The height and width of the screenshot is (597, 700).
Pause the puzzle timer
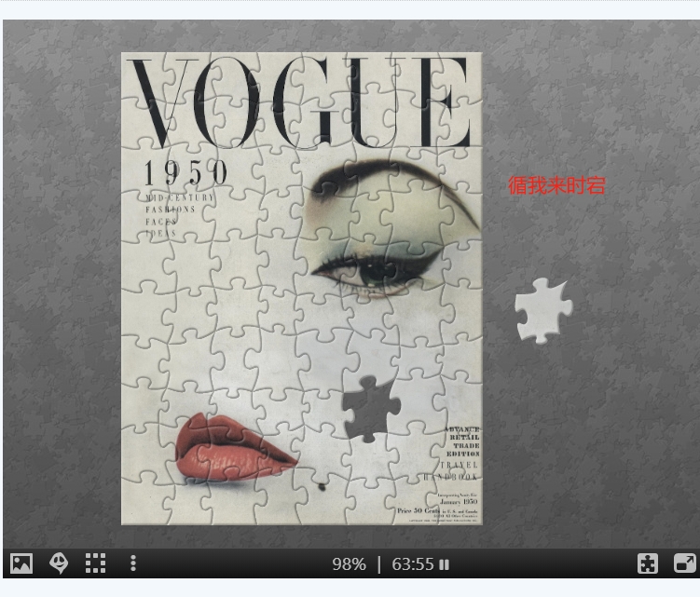click(x=444, y=565)
